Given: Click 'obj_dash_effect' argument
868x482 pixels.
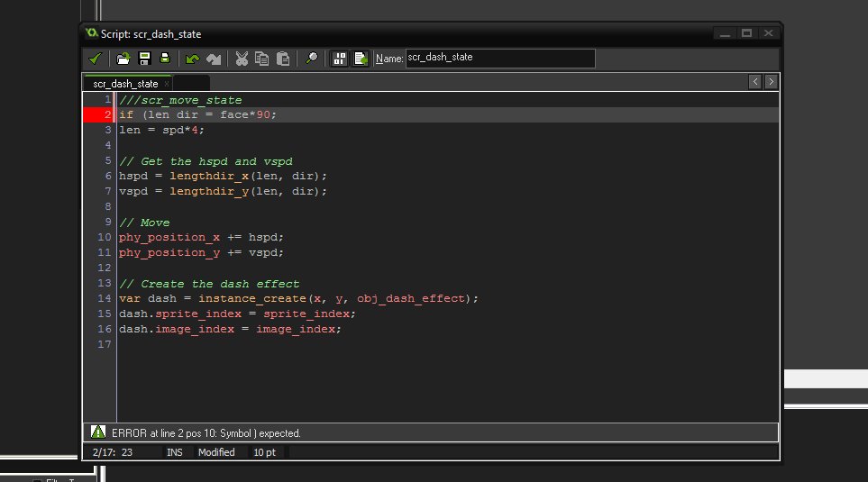Looking at the screenshot, I should click(x=411, y=299).
